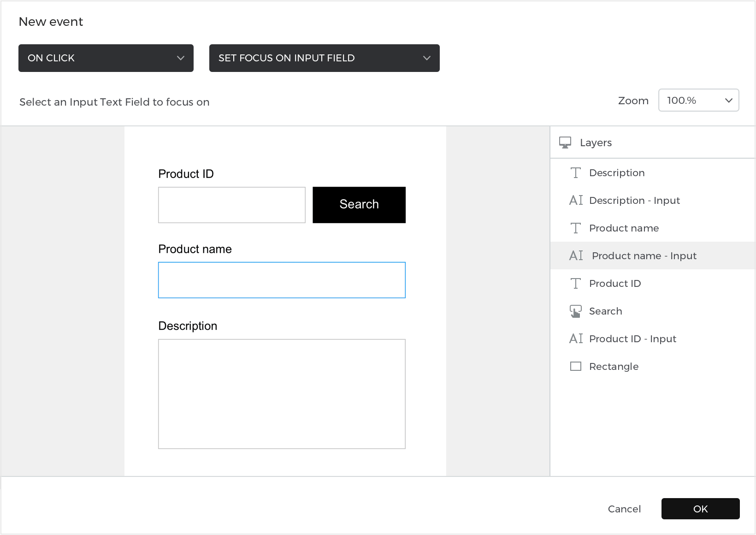Click the Layers panel monitor icon
756x535 pixels.
(565, 143)
